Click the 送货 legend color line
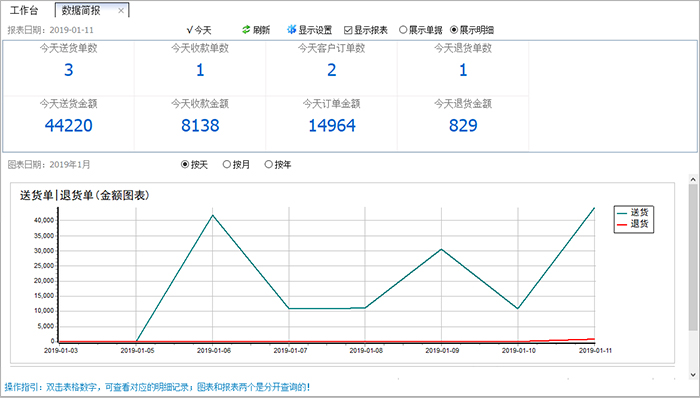 pos(622,213)
